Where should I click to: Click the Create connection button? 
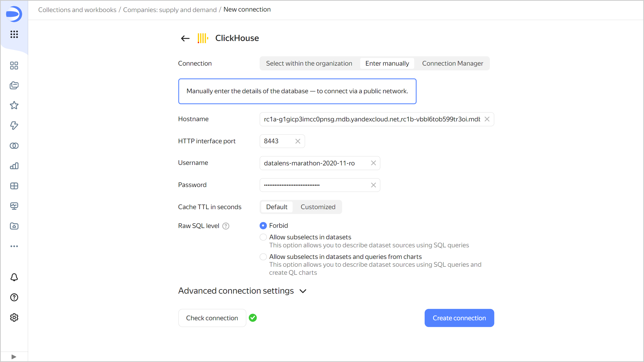tap(459, 318)
